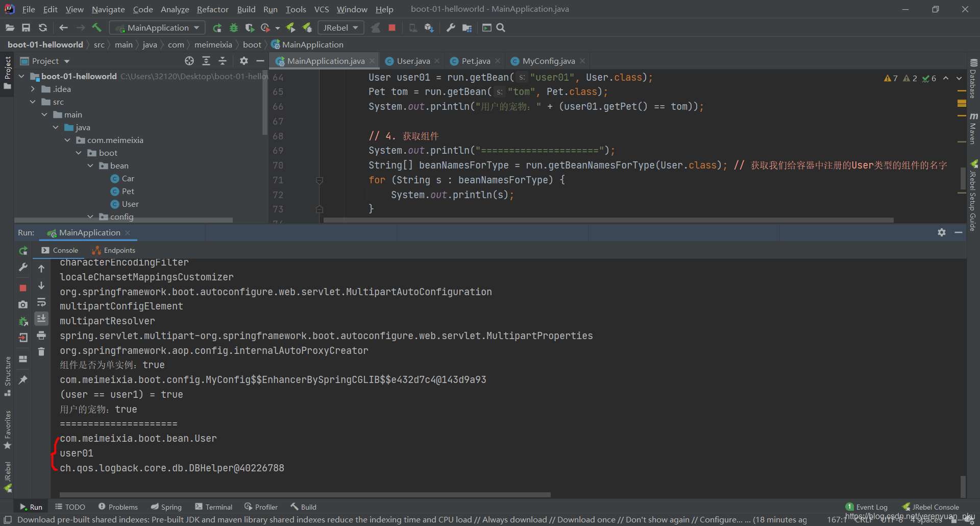Open the TODO tool window button
Screen dimensions: 980x526
[70, 507]
